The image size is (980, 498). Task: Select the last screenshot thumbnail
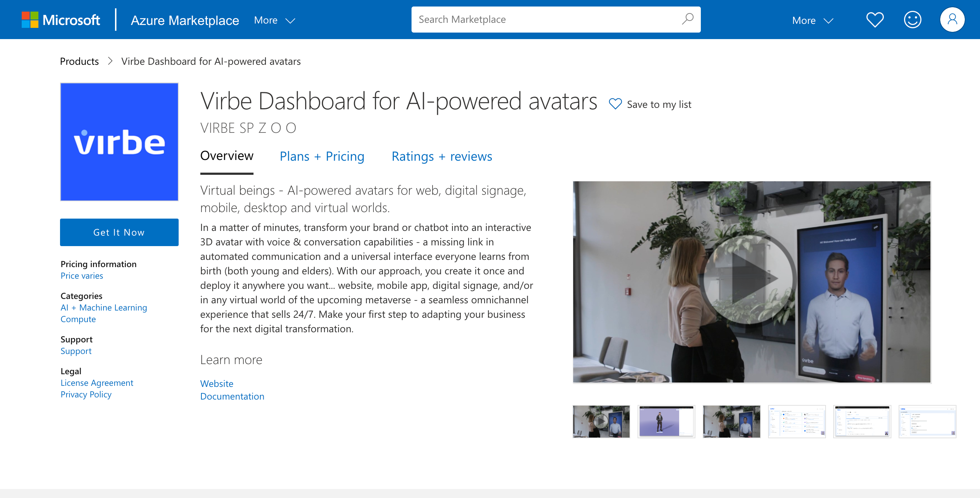tap(927, 422)
